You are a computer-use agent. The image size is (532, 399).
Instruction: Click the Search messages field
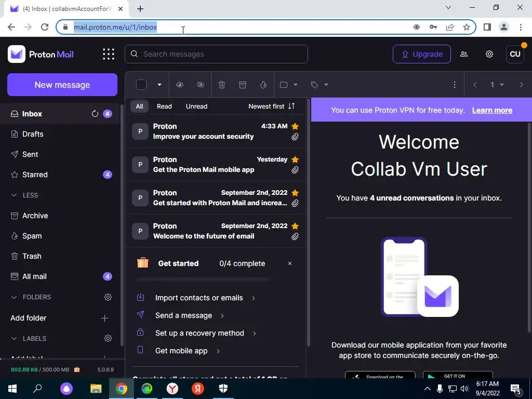pos(216,54)
